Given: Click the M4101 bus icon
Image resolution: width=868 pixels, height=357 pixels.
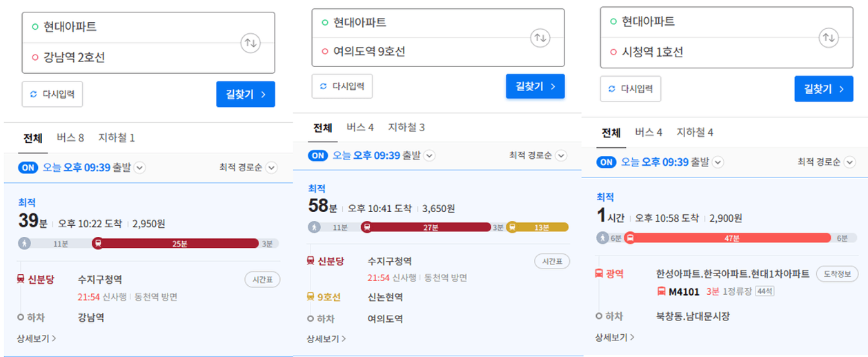Looking at the screenshot, I should coord(661,291).
